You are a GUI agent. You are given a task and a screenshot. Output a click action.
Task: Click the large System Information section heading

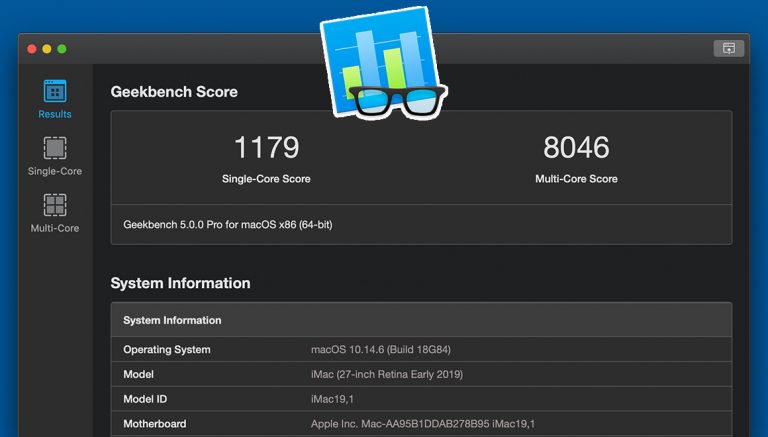point(180,283)
